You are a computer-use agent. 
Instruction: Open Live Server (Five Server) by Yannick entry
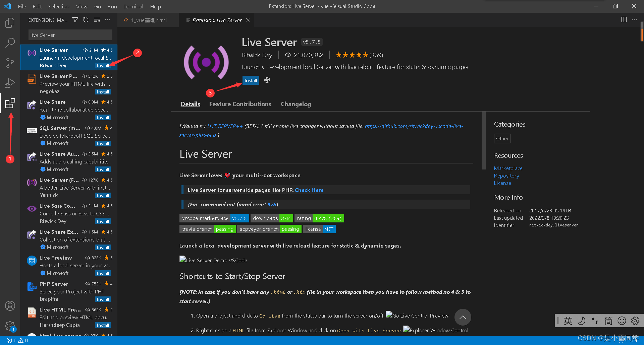(69, 188)
